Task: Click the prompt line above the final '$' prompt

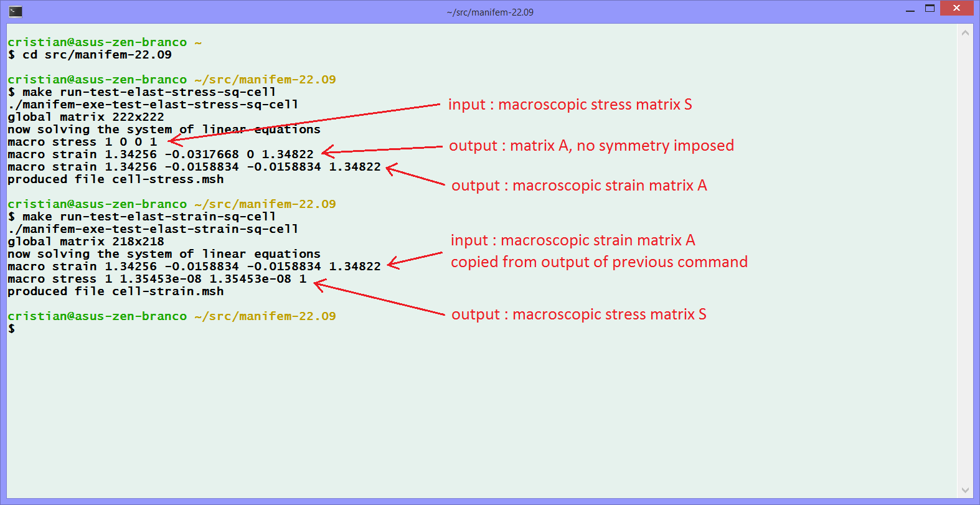Action: pyautogui.click(x=172, y=316)
